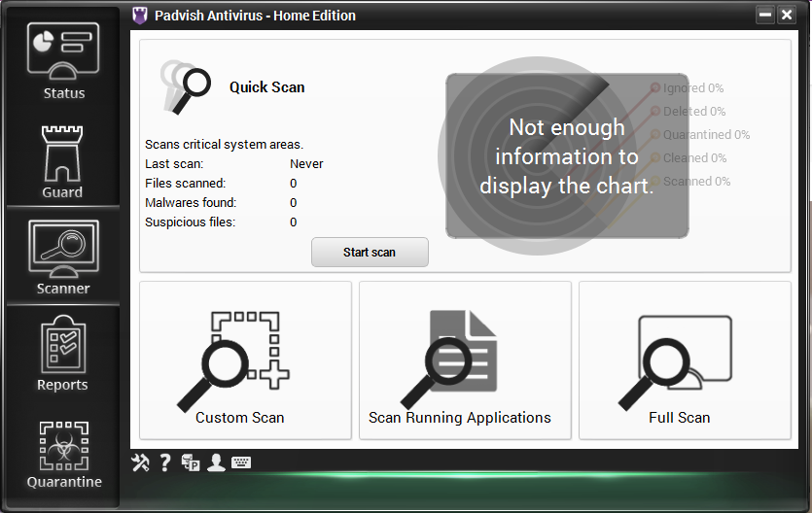This screenshot has height=513, width=812.
Task: Open the Quarantine section
Action: [64, 454]
